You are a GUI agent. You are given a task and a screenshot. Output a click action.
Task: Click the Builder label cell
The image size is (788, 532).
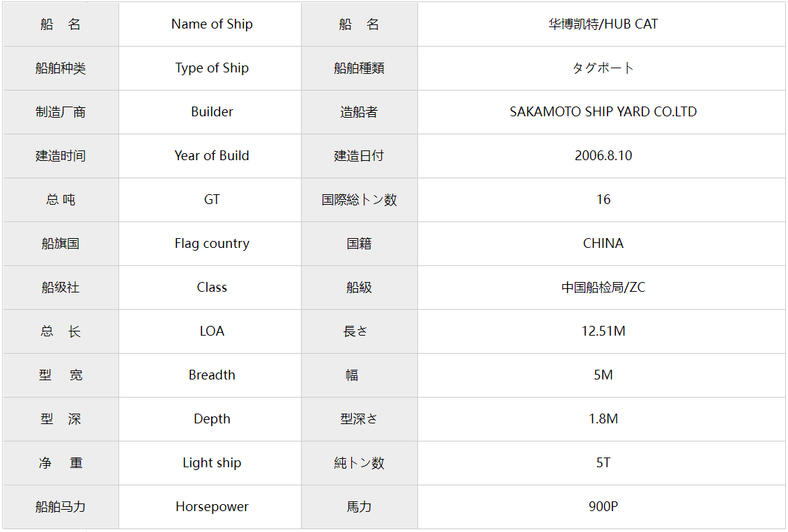coord(210,112)
